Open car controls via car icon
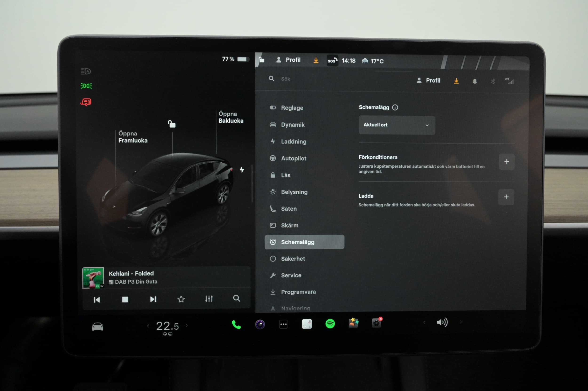The width and height of the screenshot is (588, 391). (x=97, y=326)
